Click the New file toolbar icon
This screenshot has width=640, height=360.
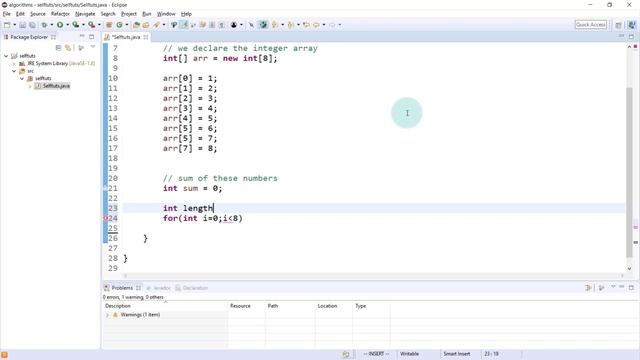pyautogui.click(x=7, y=25)
